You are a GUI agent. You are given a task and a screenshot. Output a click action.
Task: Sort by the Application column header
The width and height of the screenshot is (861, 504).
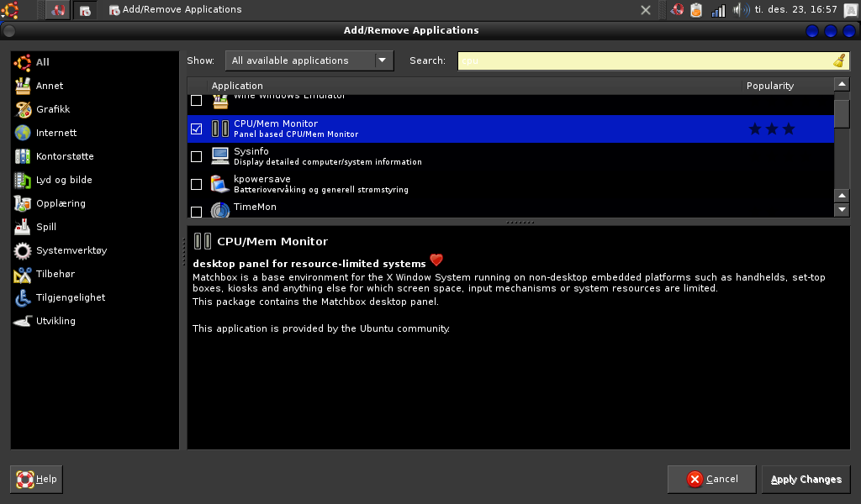coord(473,86)
